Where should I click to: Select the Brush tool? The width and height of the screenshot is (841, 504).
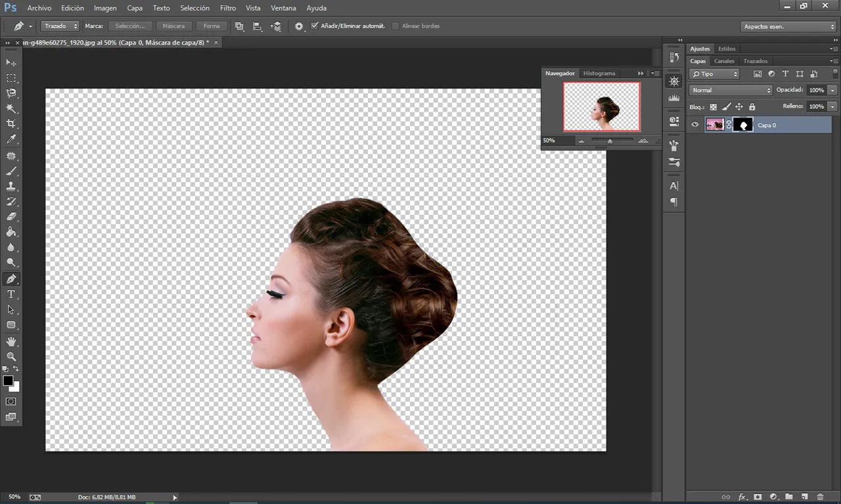[11, 171]
